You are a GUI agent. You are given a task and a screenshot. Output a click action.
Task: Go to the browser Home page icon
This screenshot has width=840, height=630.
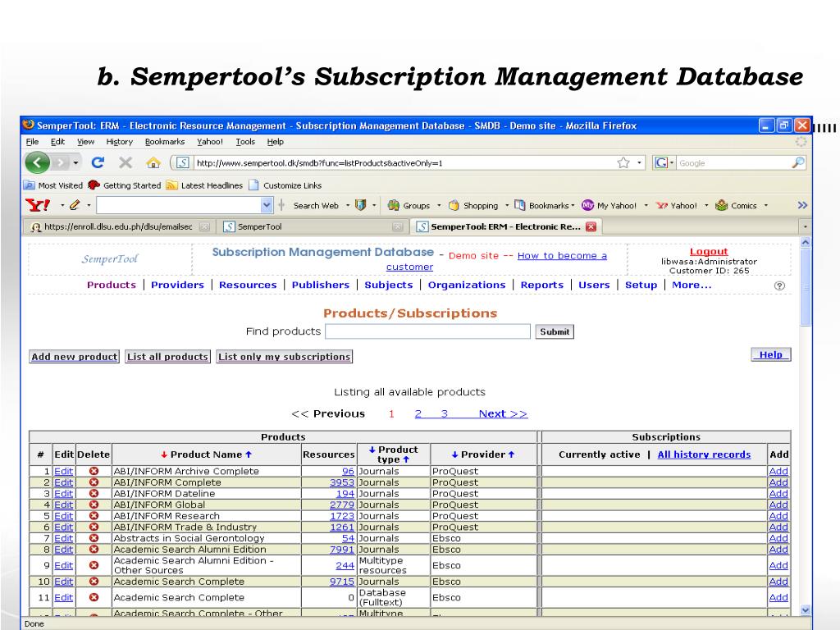point(153,162)
